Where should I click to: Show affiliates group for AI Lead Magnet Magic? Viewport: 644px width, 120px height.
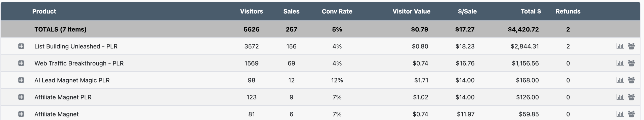[x=631, y=80]
